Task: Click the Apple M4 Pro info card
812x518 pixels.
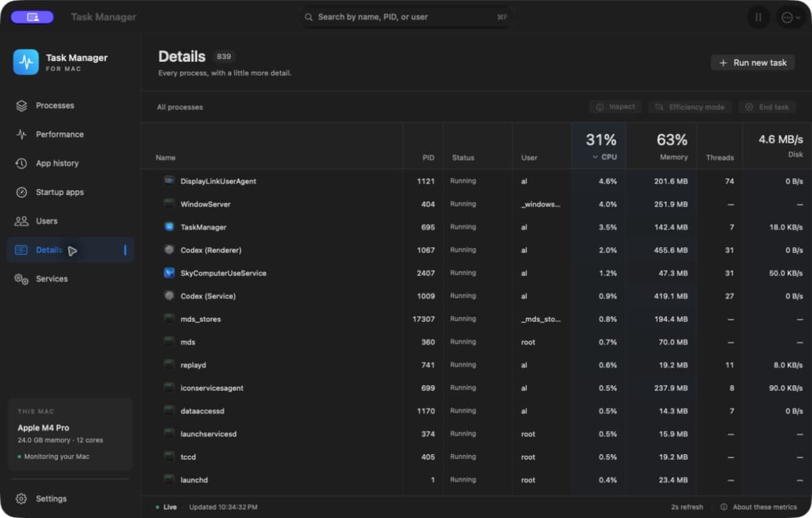Action: pyautogui.click(x=70, y=434)
